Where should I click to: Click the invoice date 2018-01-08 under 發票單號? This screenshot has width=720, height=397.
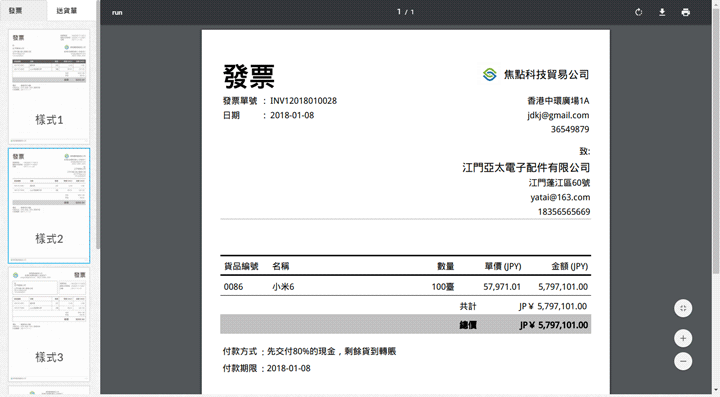(292, 115)
